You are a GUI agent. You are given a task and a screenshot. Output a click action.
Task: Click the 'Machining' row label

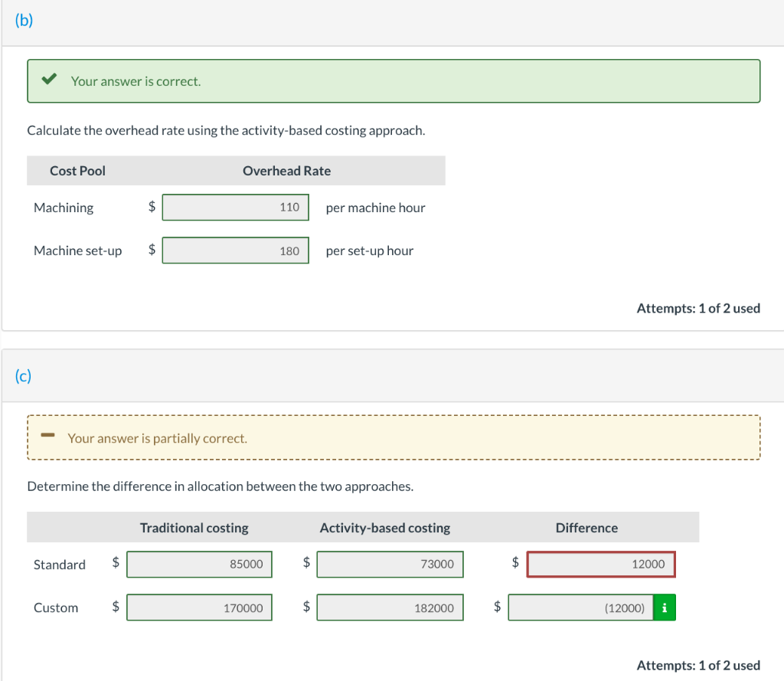coord(64,208)
